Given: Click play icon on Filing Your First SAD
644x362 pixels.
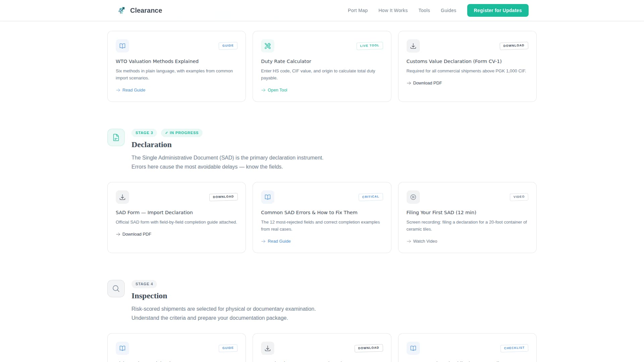Looking at the screenshot, I should point(413,197).
